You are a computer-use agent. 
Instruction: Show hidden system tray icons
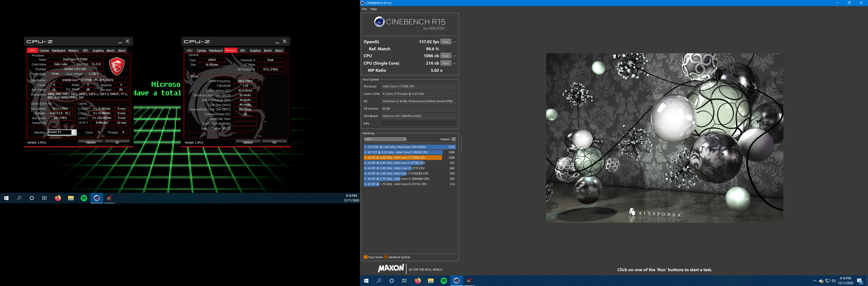[x=815, y=281]
